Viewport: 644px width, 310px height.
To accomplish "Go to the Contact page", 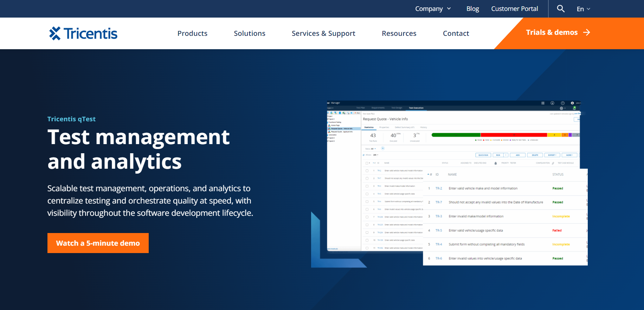I will coord(456,33).
